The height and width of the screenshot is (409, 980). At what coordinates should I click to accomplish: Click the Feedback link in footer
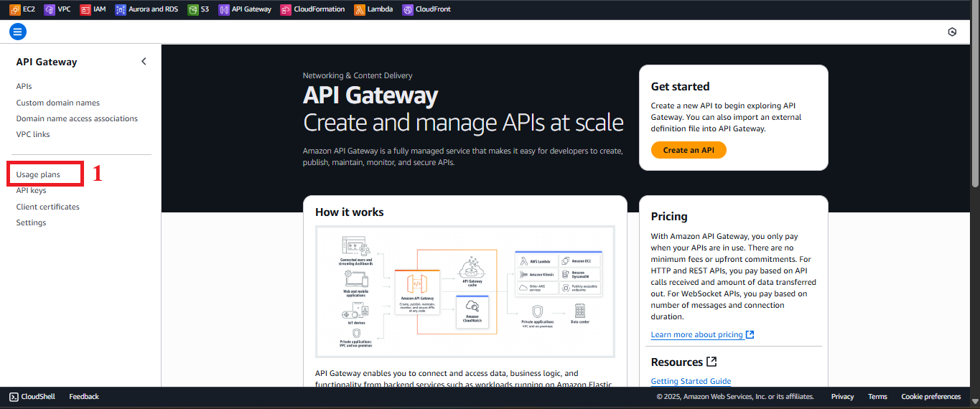pos(84,396)
